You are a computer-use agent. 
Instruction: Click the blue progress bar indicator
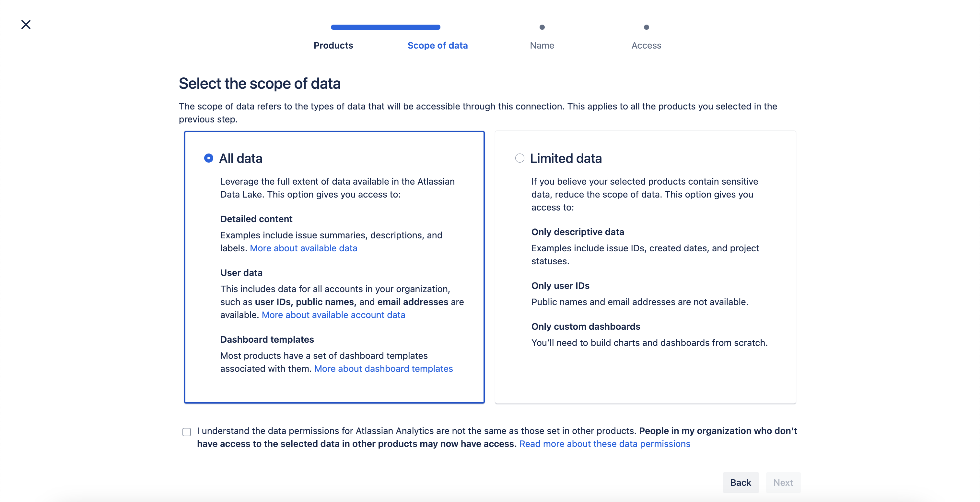pyautogui.click(x=385, y=27)
